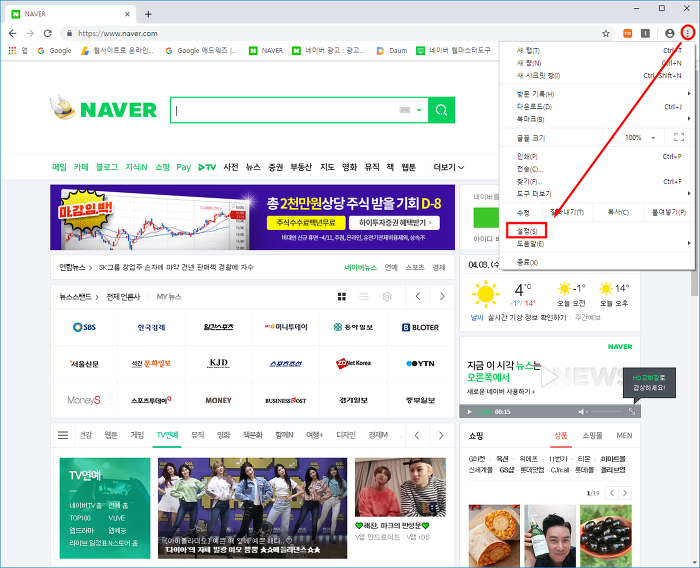This screenshot has height=568, width=700.
Task: Choose 종료(X) in the menu
Action: click(597, 263)
